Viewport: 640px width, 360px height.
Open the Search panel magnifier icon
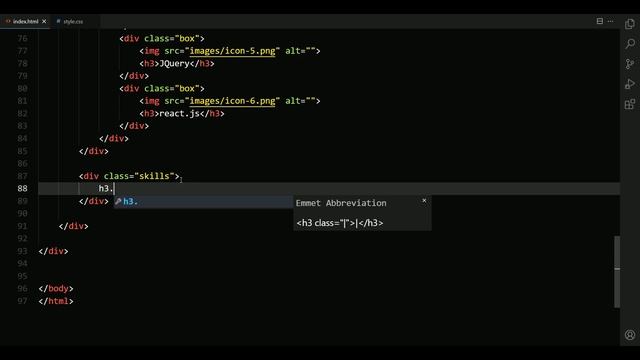pyautogui.click(x=630, y=44)
